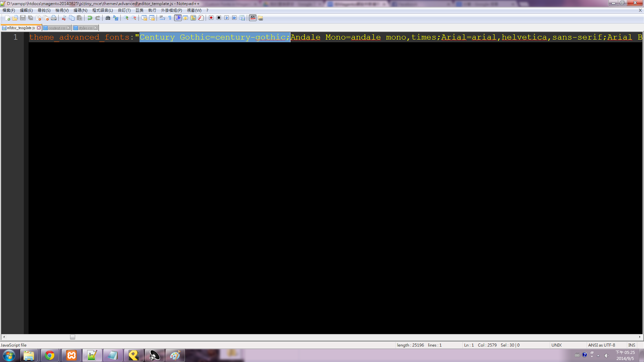Image resolution: width=644 pixels, height=362 pixels.
Task: Toggle word wrap toolbar button
Action: [x=162, y=18]
